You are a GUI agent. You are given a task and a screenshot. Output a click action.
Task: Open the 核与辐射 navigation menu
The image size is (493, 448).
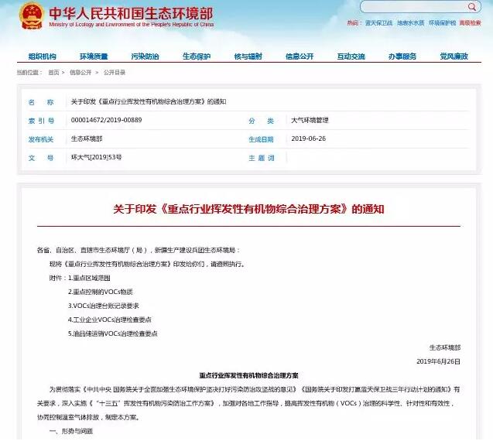(248, 56)
